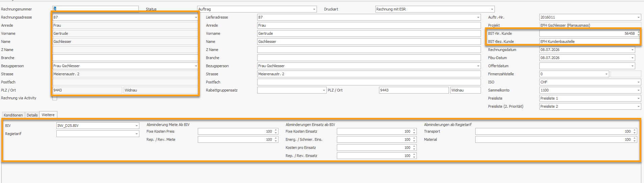The image size is (644, 183).
Task: Click the Branche field under Rechnungsadresse
Action: tap(125, 58)
